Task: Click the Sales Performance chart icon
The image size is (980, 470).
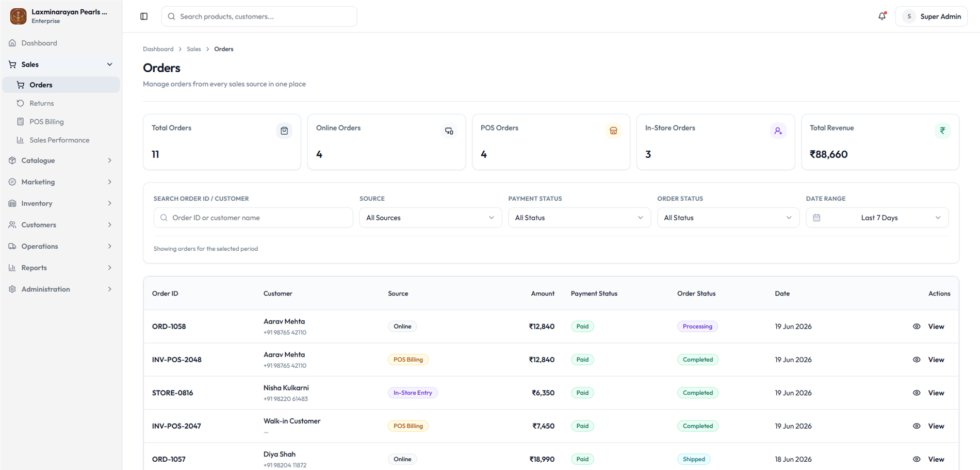Action: [x=21, y=140]
